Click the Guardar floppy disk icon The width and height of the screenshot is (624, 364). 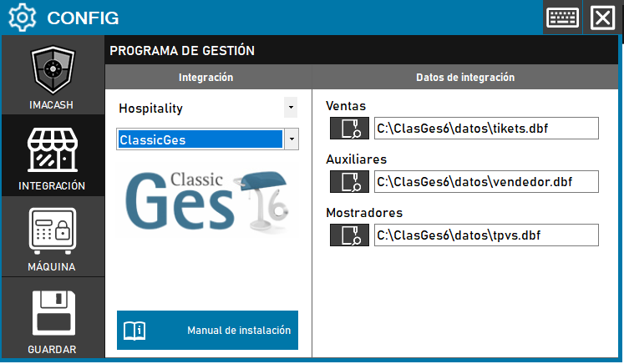(x=53, y=316)
